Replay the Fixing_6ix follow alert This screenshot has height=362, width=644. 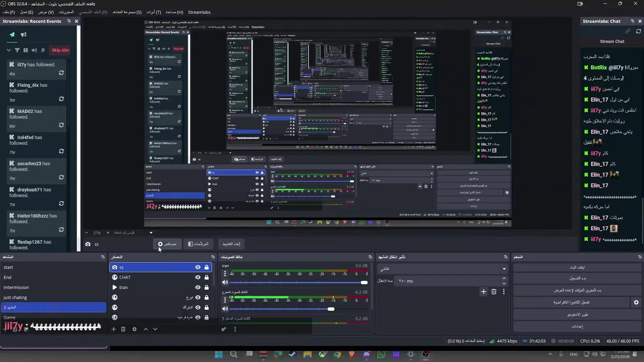(61, 99)
